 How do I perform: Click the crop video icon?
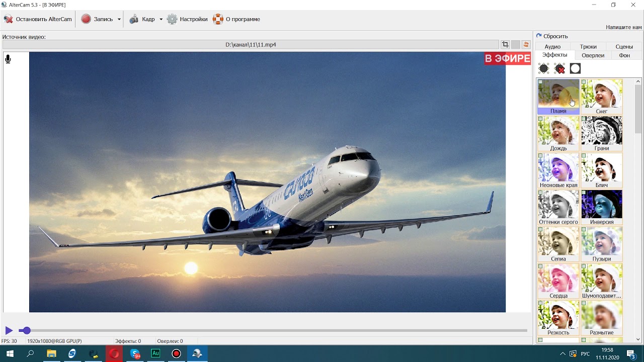505,45
